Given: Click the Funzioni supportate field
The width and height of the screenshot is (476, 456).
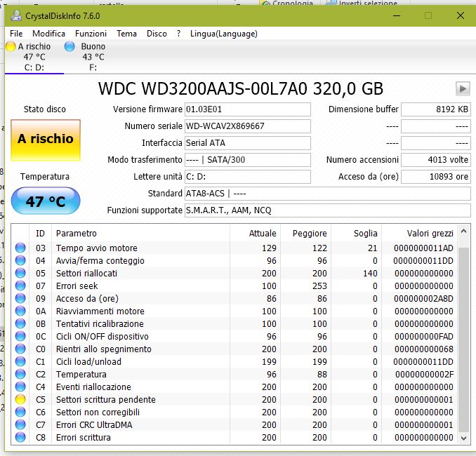Looking at the screenshot, I should [x=328, y=210].
